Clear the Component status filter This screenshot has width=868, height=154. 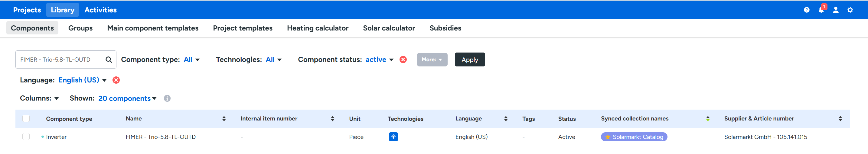pos(403,59)
